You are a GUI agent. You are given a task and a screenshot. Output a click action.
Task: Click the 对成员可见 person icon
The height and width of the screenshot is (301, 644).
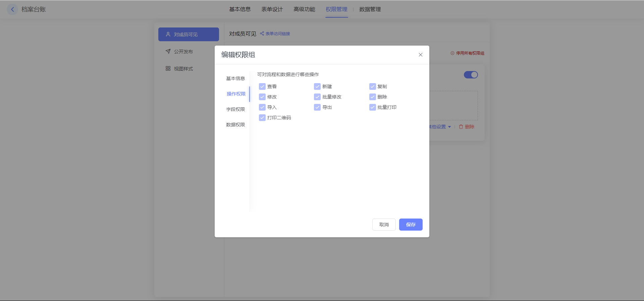pyautogui.click(x=168, y=34)
